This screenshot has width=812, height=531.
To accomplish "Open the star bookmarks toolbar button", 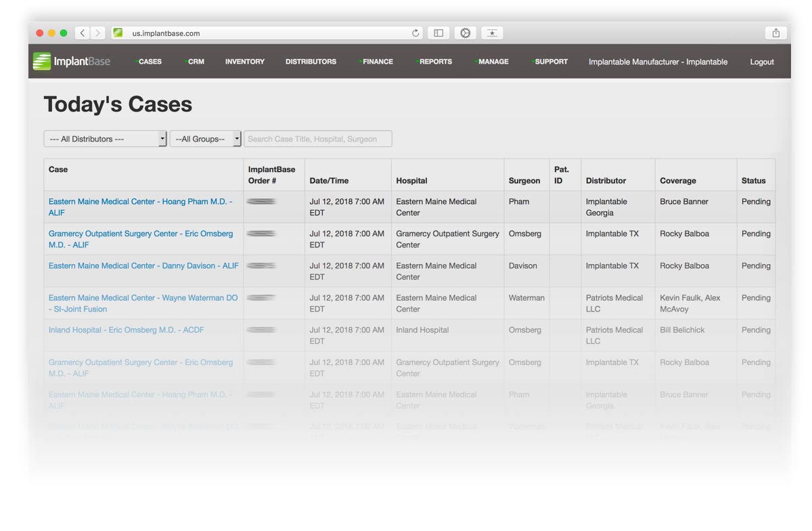I will point(492,33).
